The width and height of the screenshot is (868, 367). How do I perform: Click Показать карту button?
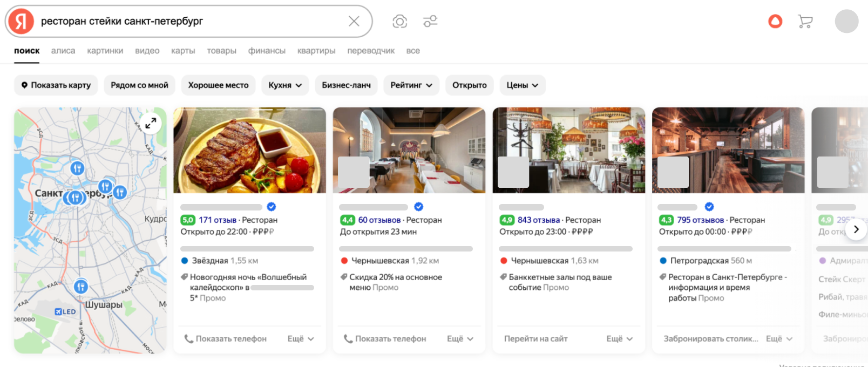(x=56, y=85)
